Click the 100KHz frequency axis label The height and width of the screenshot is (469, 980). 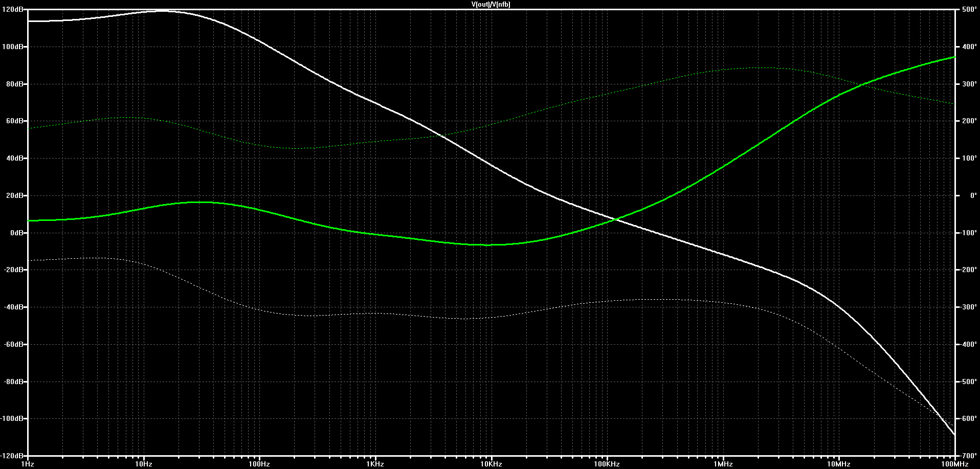point(607,464)
